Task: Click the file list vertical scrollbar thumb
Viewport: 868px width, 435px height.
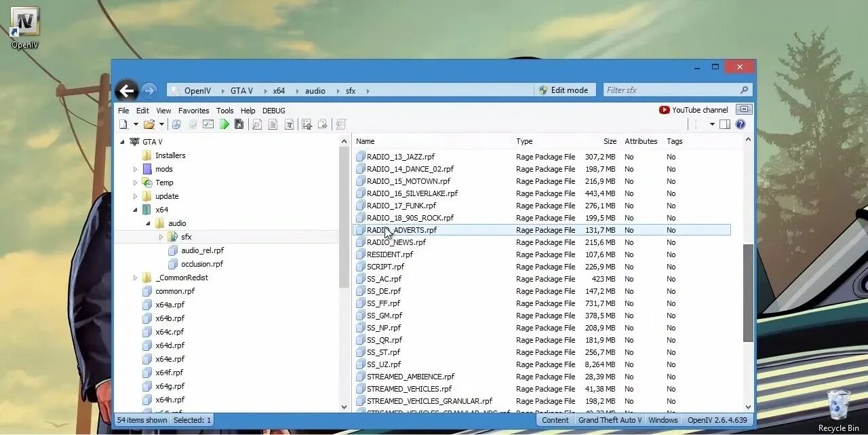Action: (x=748, y=293)
